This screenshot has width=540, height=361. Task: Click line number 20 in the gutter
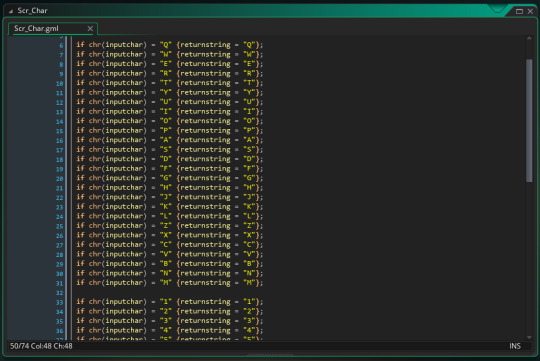(60, 178)
